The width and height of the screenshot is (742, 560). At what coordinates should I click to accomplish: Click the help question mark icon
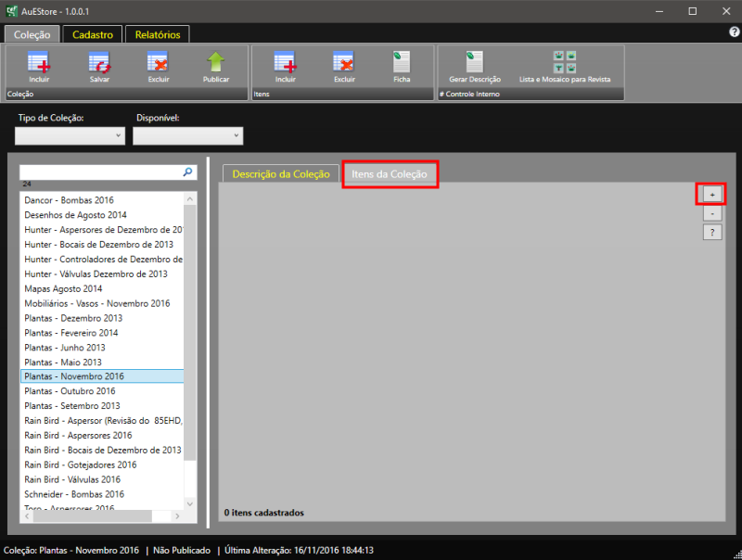click(x=734, y=32)
